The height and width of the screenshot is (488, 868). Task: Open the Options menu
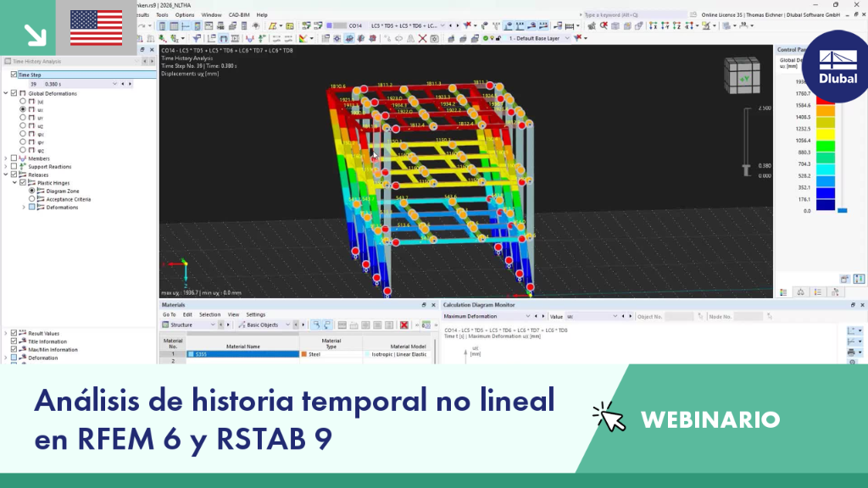pos(184,15)
